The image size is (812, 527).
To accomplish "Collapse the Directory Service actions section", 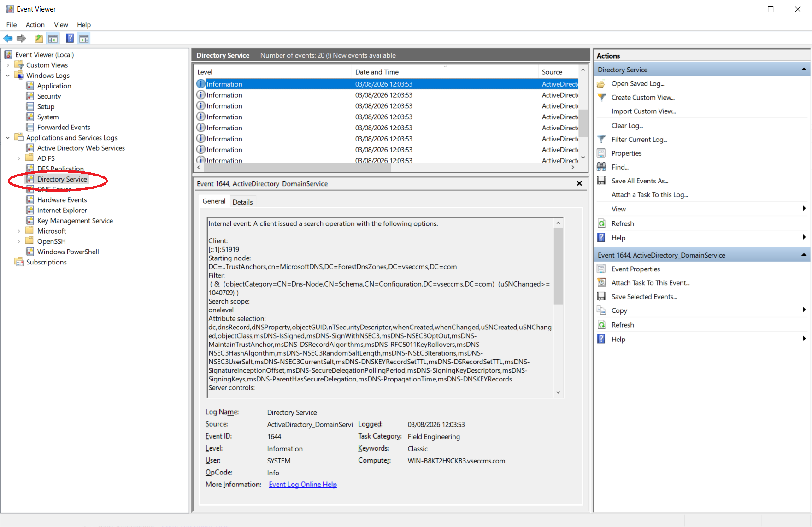I will (x=804, y=70).
